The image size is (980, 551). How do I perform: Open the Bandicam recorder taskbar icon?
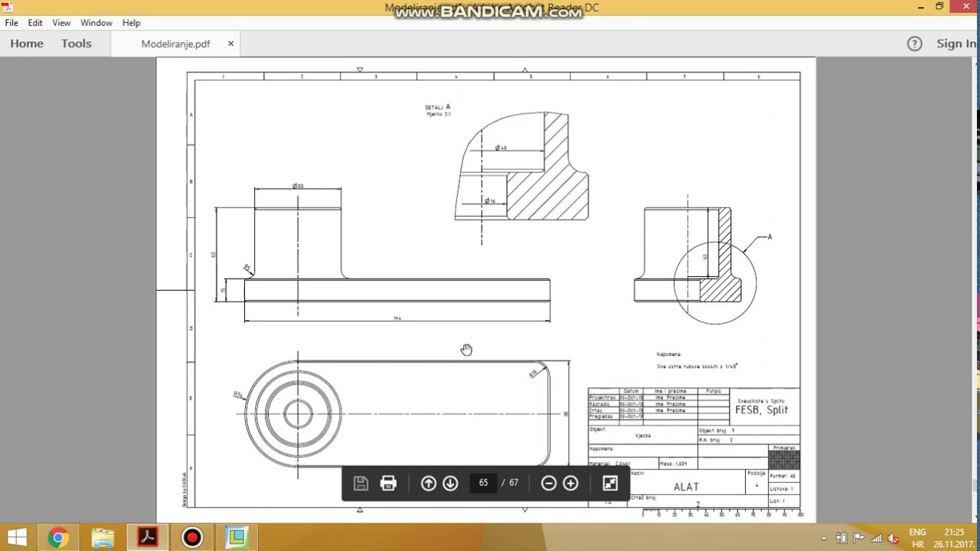pos(192,538)
